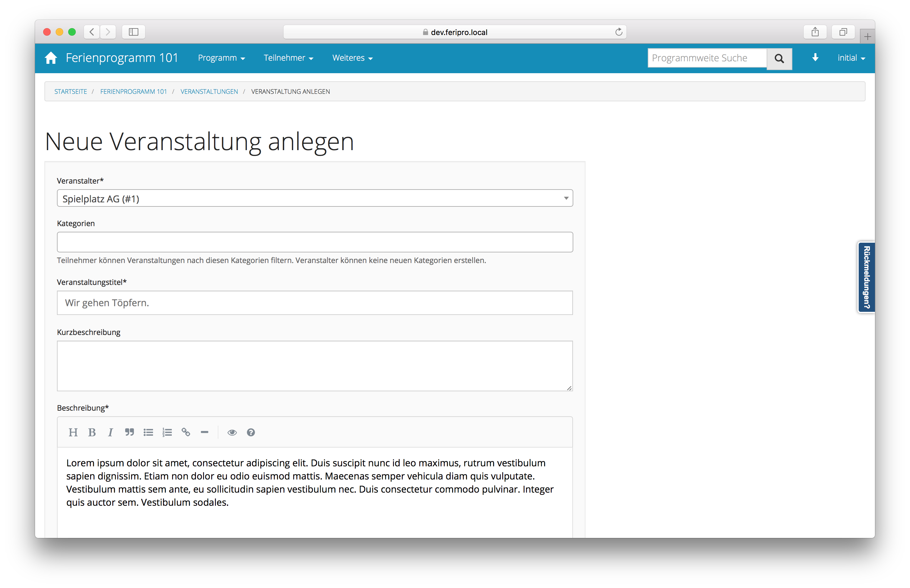Insert a numbered list

click(x=167, y=432)
